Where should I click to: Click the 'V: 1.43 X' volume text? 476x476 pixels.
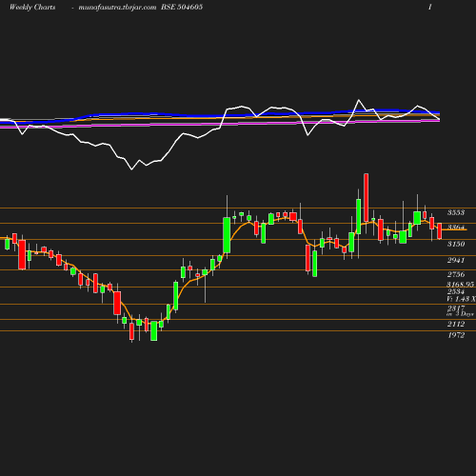[461, 299]
